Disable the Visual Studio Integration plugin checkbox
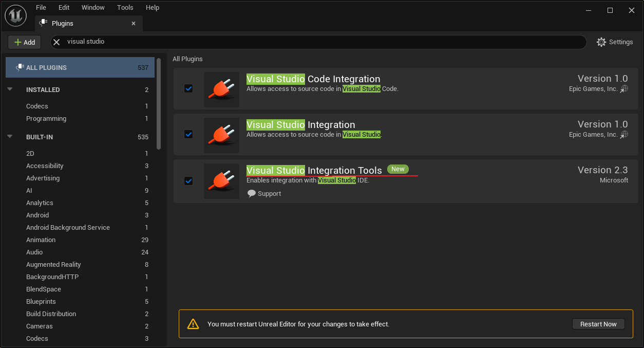The image size is (644, 348). (x=188, y=134)
